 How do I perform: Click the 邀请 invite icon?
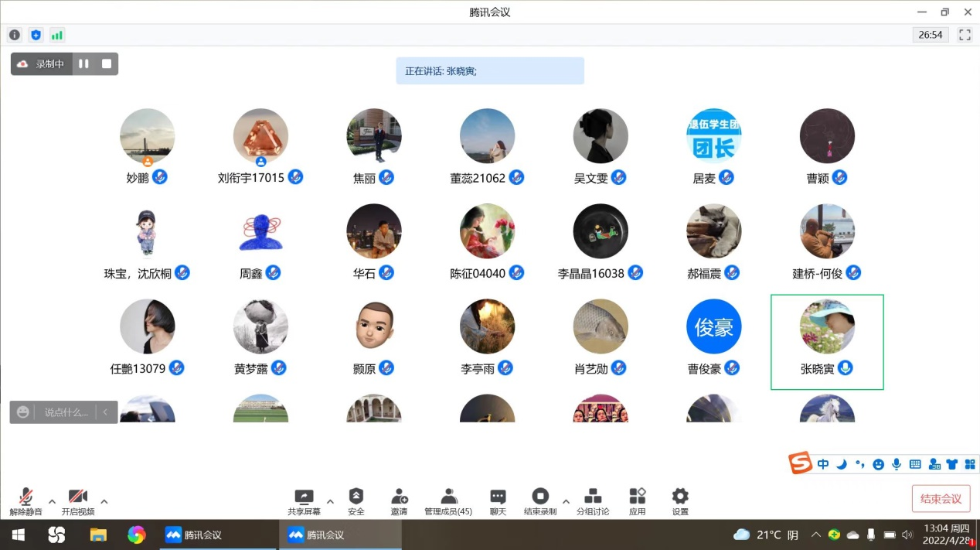point(399,501)
